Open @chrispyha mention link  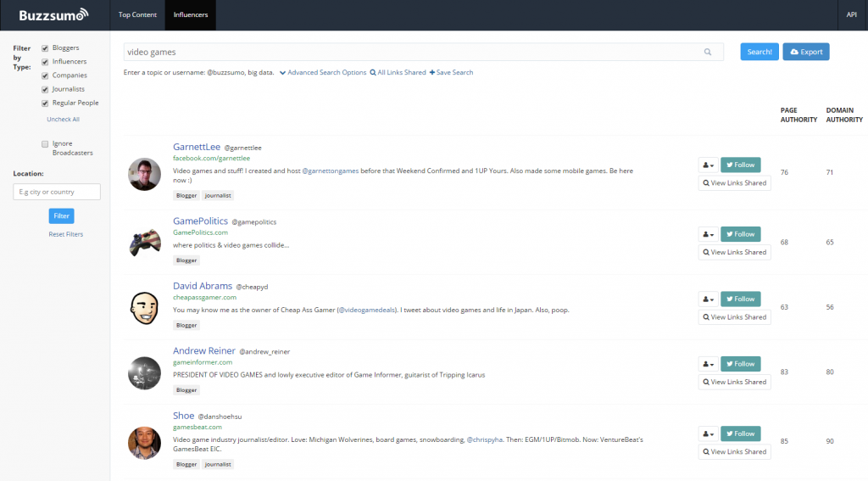(x=484, y=439)
